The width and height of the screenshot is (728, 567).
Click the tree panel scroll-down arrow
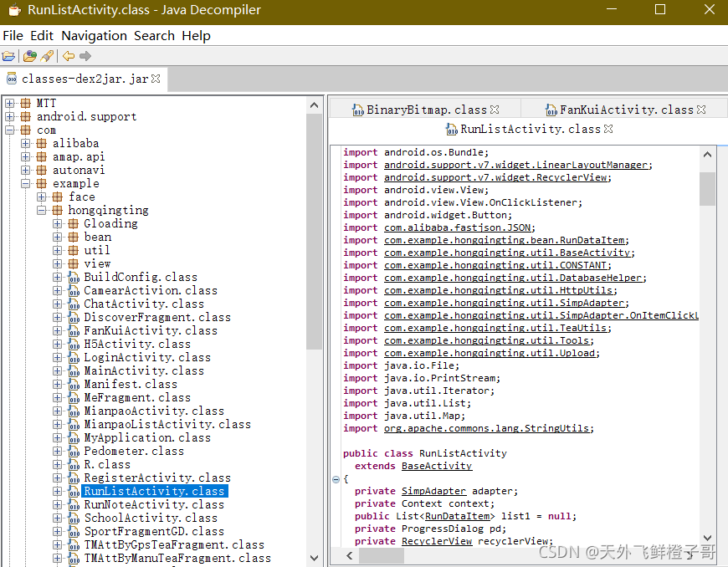coord(315,558)
